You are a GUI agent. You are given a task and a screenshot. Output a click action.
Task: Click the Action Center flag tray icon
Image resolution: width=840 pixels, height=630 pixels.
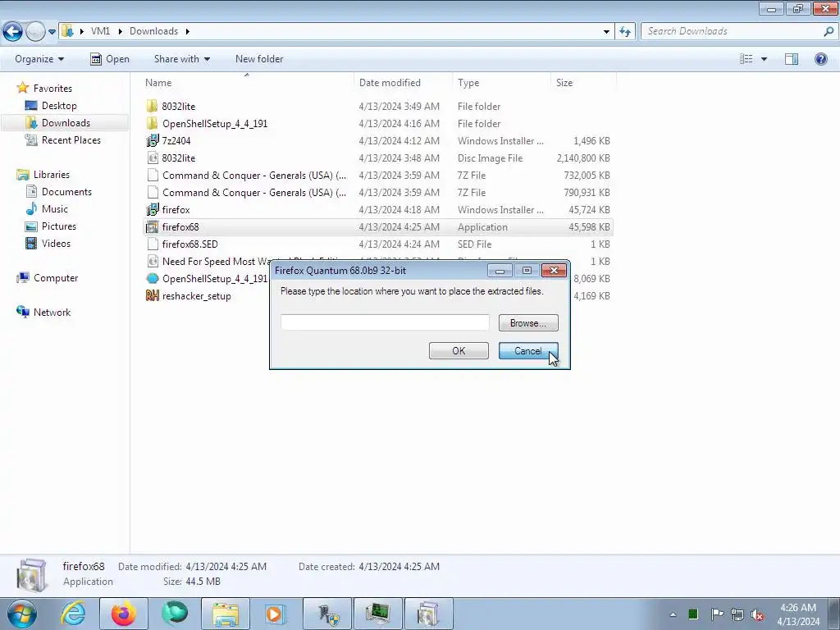click(717, 614)
